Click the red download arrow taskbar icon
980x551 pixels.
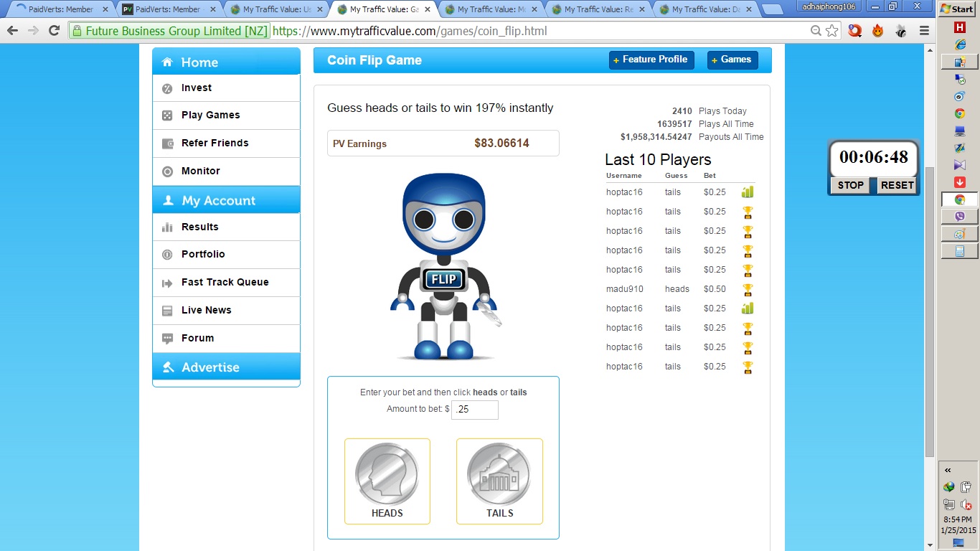pos(959,182)
